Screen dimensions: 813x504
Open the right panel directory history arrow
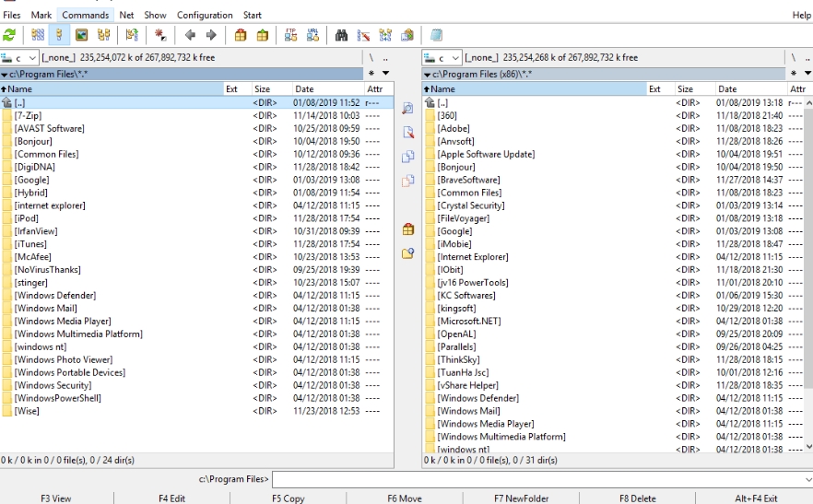click(x=807, y=73)
